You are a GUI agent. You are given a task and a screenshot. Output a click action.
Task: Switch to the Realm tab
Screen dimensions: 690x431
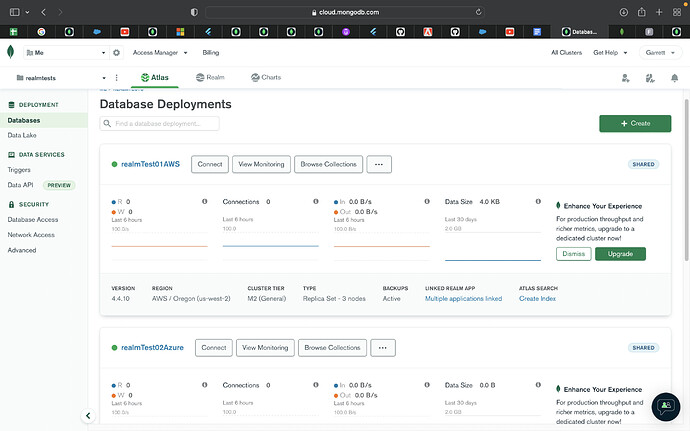[x=210, y=77]
